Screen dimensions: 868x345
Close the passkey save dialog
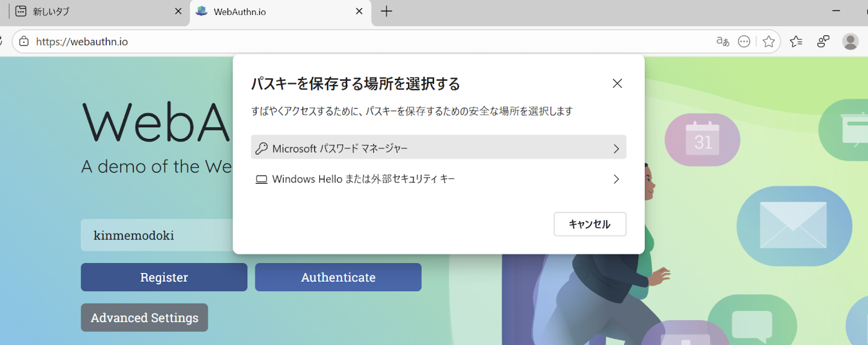(617, 83)
